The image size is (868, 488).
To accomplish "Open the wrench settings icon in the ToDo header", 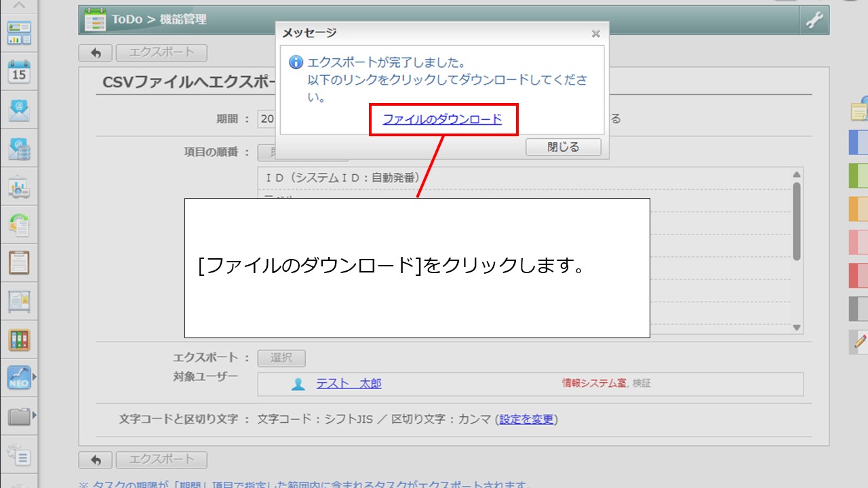I will point(814,20).
